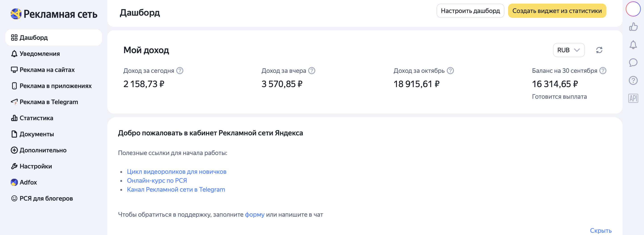Expand the RUB currency dropdown

(x=568, y=50)
